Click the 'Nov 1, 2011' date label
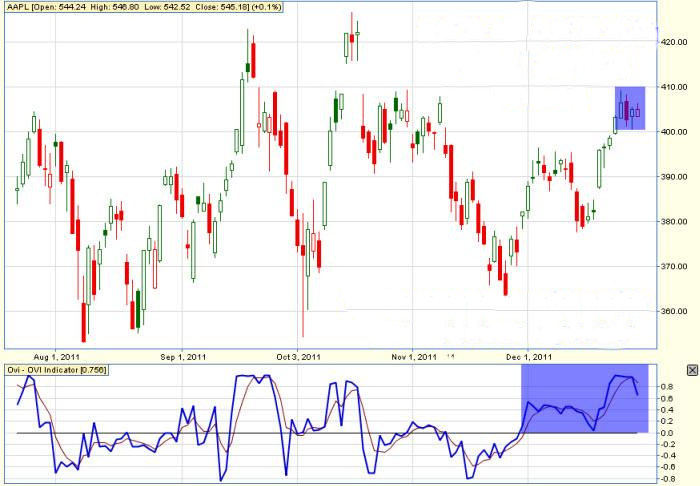Viewport: 700px width, 486px height. [x=414, y=357]
